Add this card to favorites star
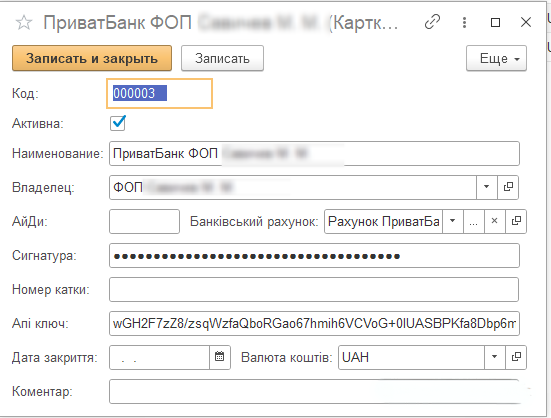The width and height of the screenshot is (551, 418). coord(24,23)
